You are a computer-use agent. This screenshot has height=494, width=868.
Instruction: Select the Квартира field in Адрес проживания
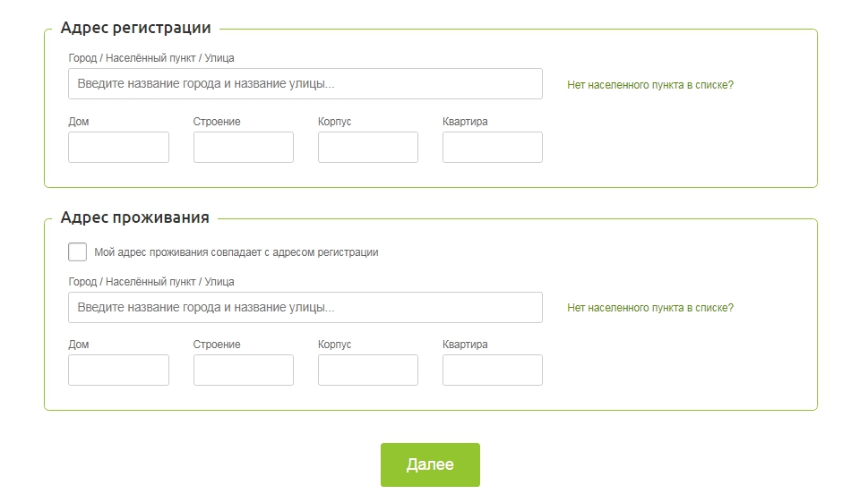coord(493,370)
